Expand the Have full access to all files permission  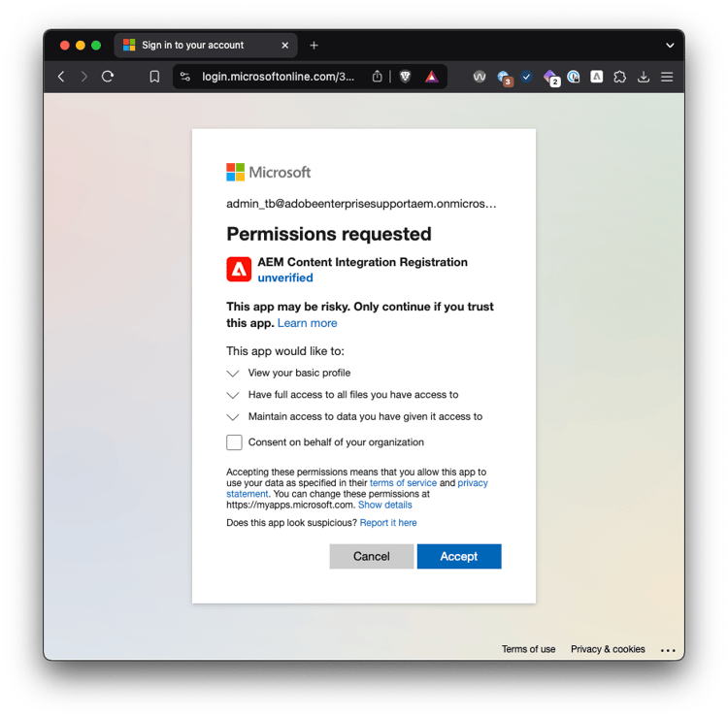point(233,395)
